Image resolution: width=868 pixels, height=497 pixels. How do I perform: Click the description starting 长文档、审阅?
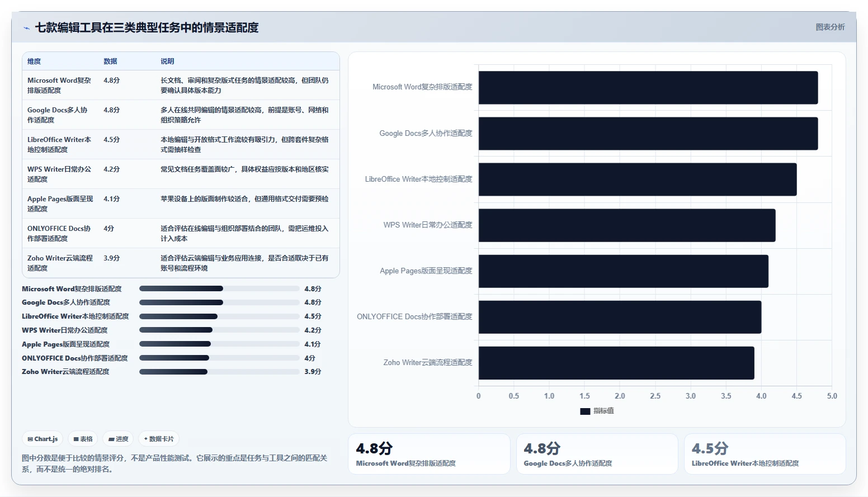click(x=244, y=85)
